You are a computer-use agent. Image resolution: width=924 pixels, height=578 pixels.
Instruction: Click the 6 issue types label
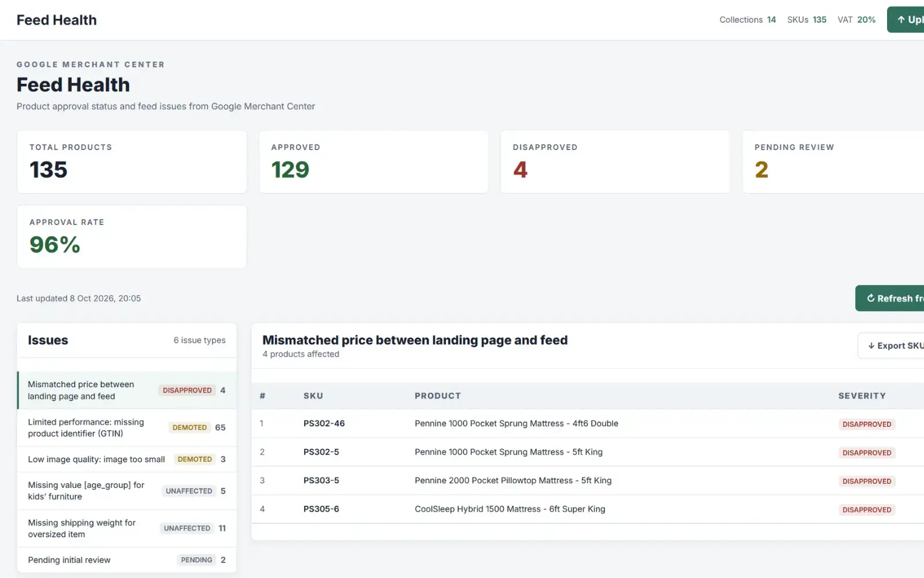(x=200, y=340)
